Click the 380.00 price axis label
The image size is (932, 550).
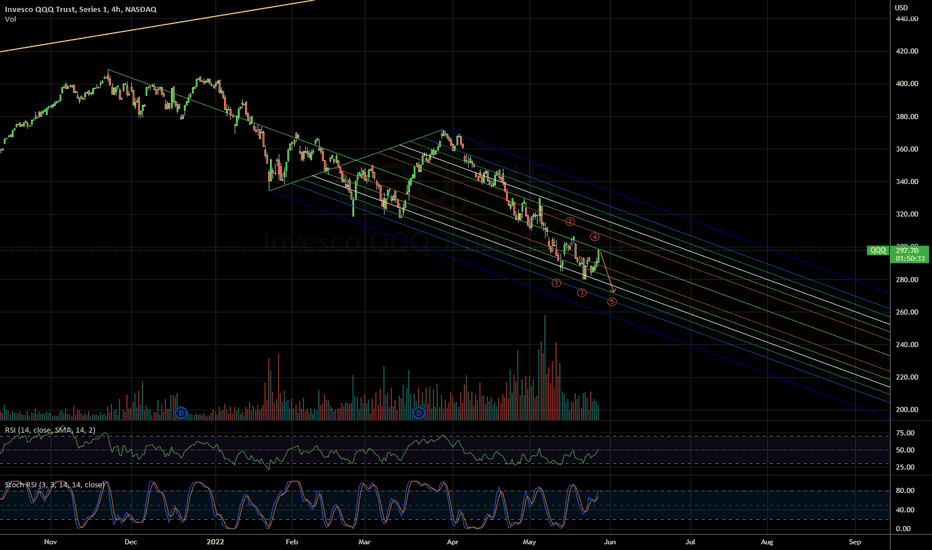coord(907,117)
